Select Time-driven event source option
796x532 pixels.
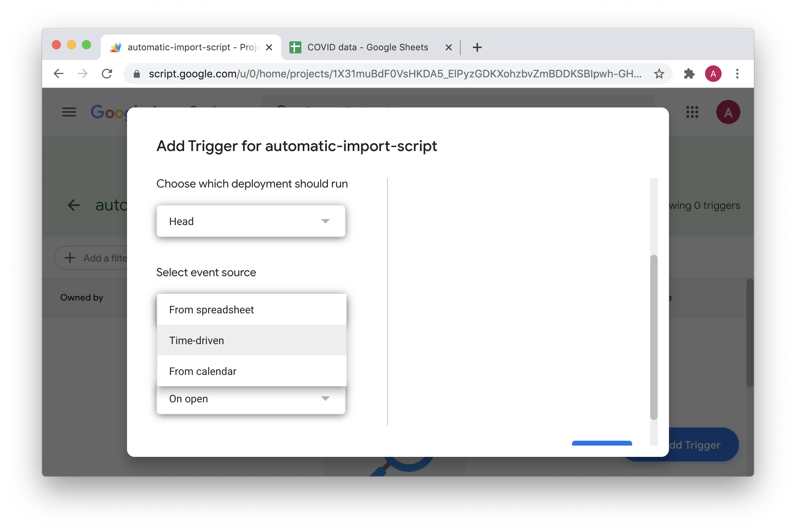(251, 340)
